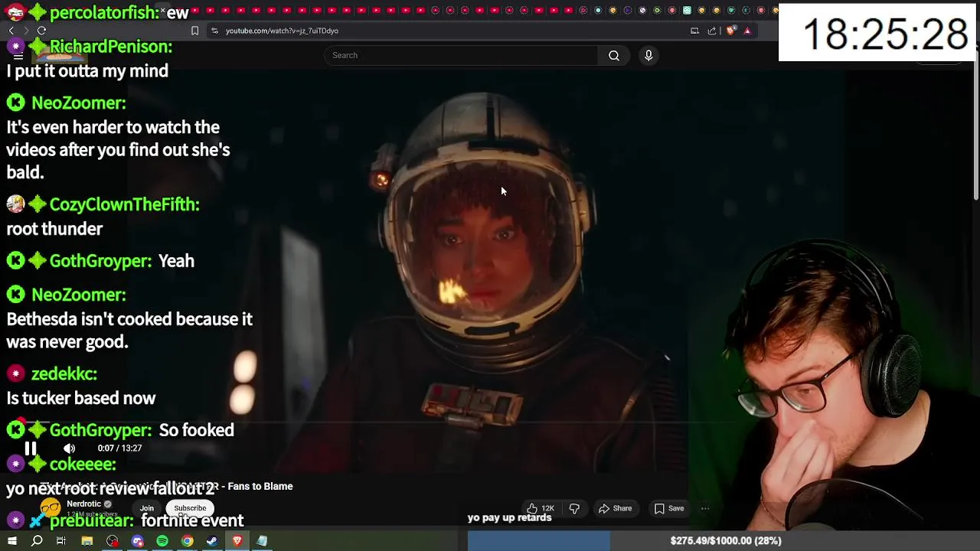This screenshot has height=551, width=980.
Task: Open the three-dot more actions menu
Action: [705, 508]
